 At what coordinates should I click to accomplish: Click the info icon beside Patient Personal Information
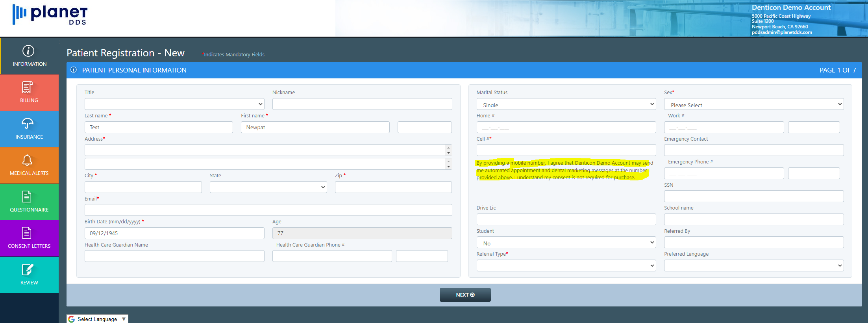(x=74, y=70)
